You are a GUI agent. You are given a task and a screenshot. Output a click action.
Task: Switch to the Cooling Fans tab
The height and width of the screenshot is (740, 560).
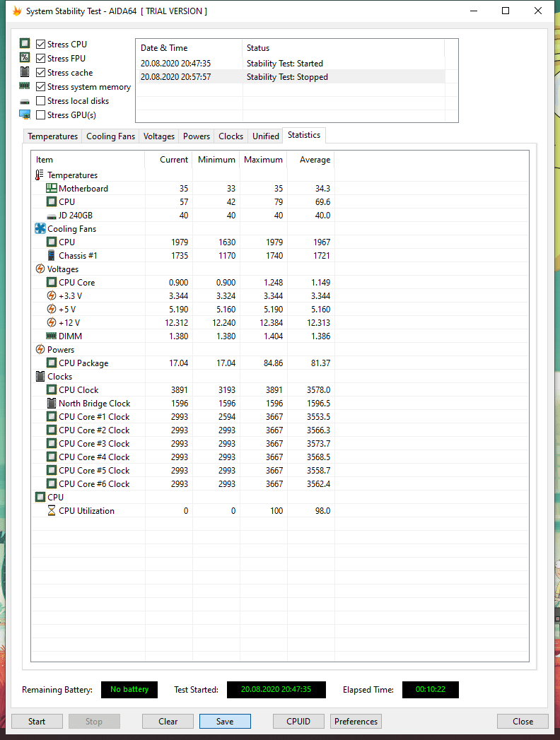110,136
